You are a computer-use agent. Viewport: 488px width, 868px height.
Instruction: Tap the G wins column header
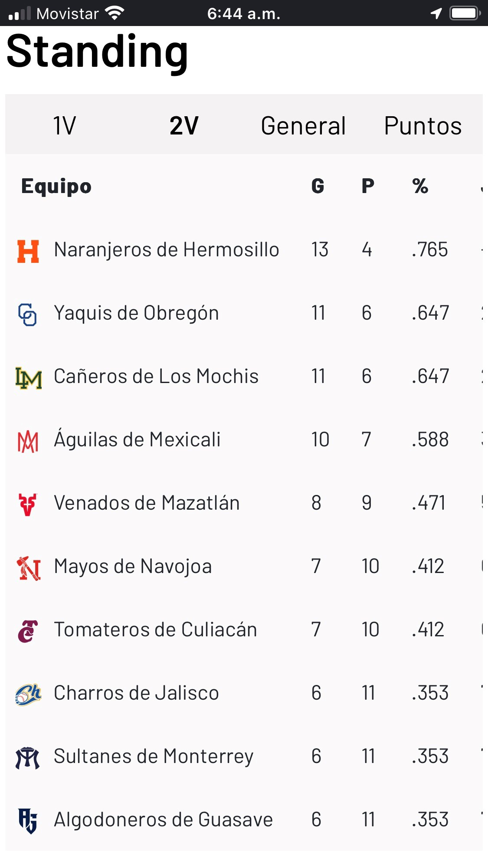click(x=318, y=187)
